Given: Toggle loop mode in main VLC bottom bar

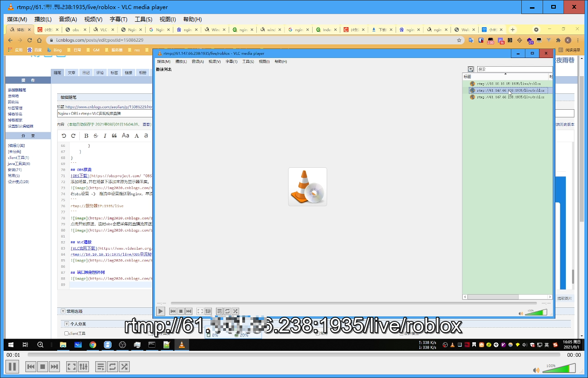Looking at the screenshot, I should tap(113, 366).
